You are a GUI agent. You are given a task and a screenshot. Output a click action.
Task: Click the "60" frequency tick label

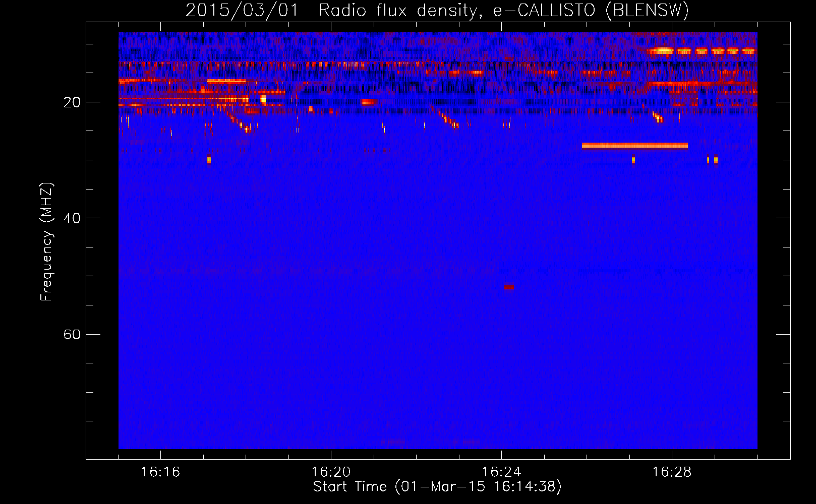pyautogui.click(x=72, y=334)
